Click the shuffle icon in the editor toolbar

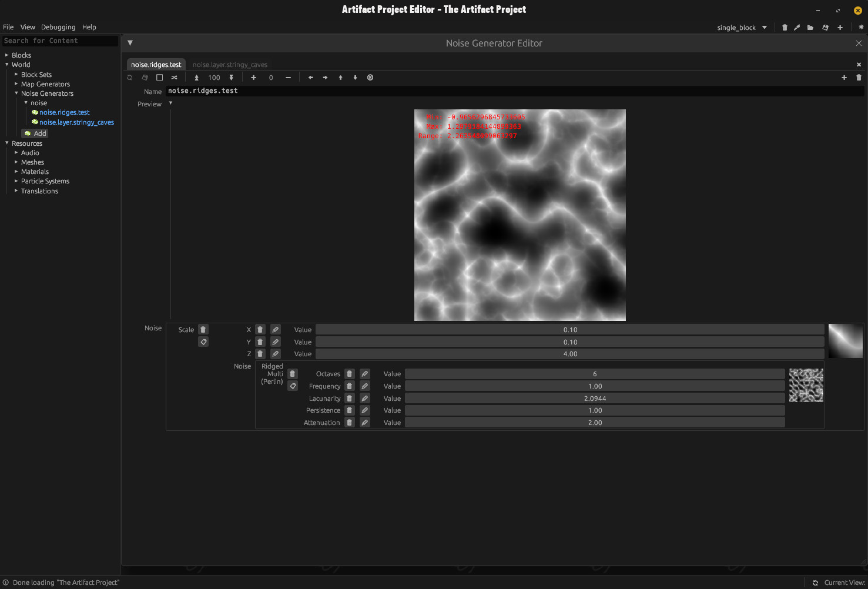pos(174,78)
